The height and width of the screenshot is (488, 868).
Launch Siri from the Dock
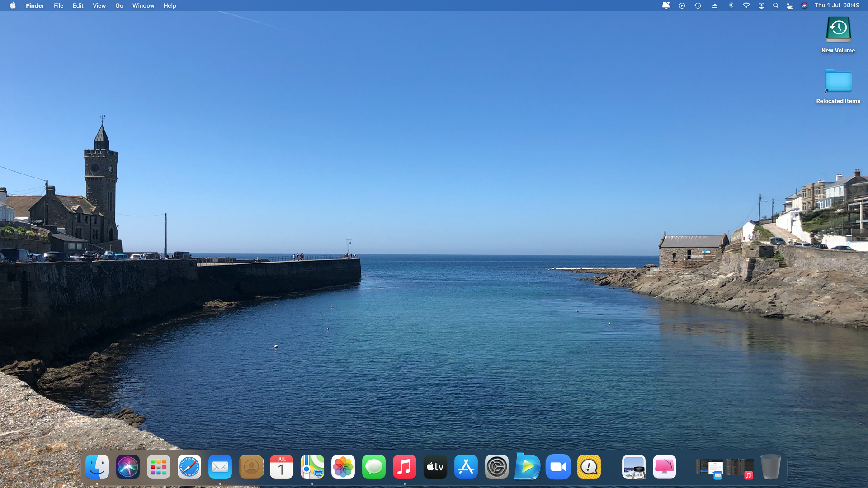pyautogui.click(x=128, y=467)
